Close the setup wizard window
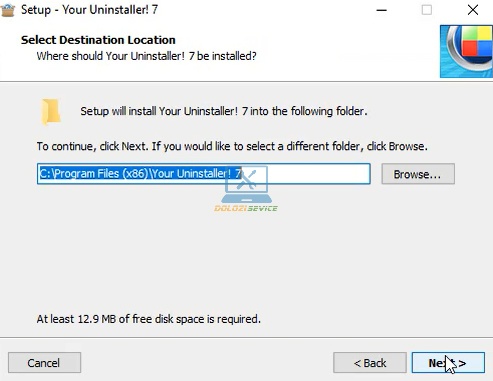The height and width of the screenshot is (381, 493). click(473, 10)
